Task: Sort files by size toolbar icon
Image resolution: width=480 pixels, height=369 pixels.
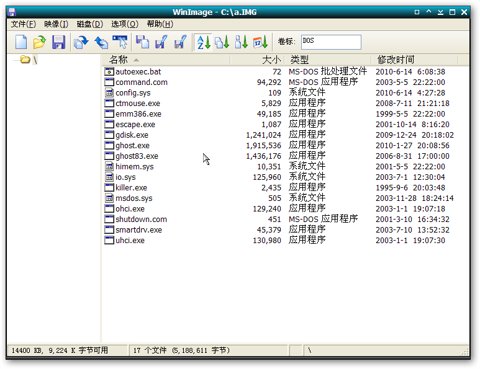Action: coord(241,42)
